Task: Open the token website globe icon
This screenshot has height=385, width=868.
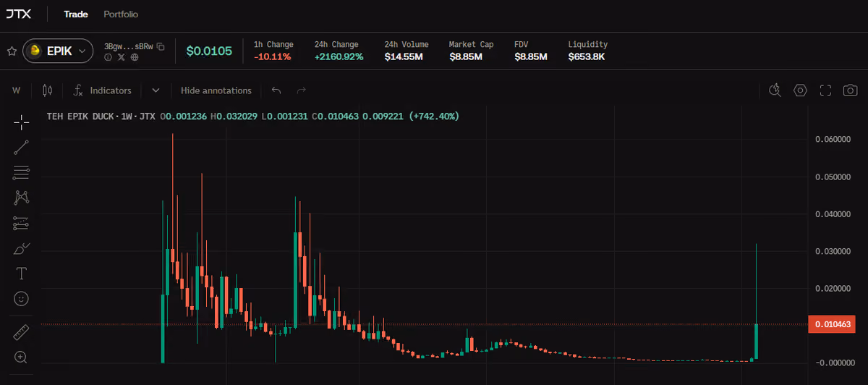Action: point(134,56)
